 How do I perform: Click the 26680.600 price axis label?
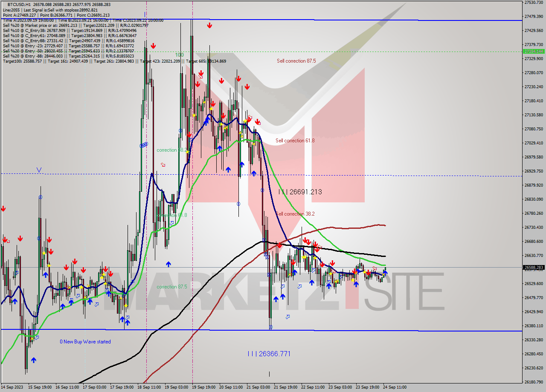point(534,241)
